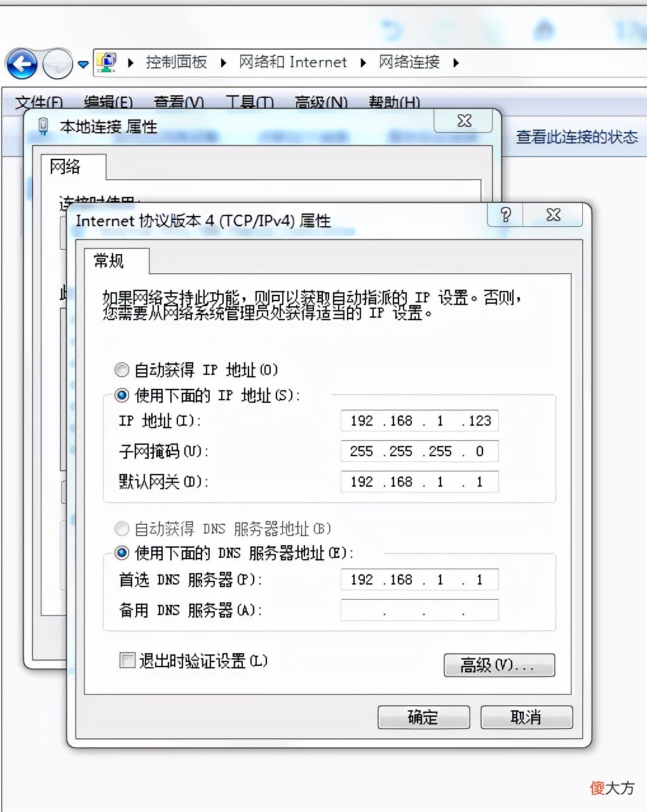Image resolution: width=647 pixels, height=812 pixels.
Task: Open the 查看(V) menu
Action: [x=179, y=102]
